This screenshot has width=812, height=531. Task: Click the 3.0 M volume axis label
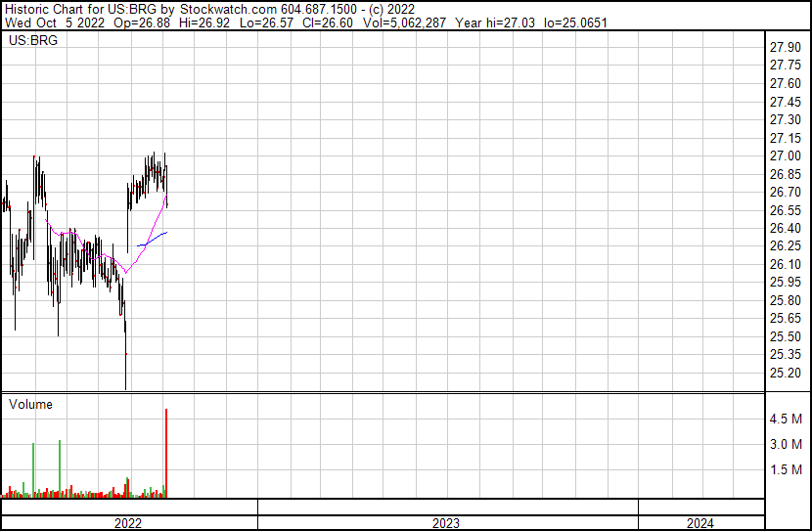coord(786,445)
